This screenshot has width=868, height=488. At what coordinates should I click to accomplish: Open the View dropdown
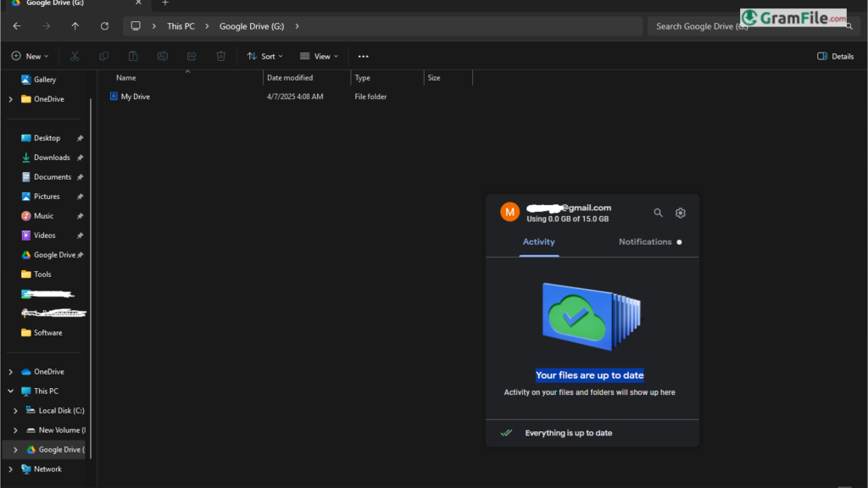319,56
